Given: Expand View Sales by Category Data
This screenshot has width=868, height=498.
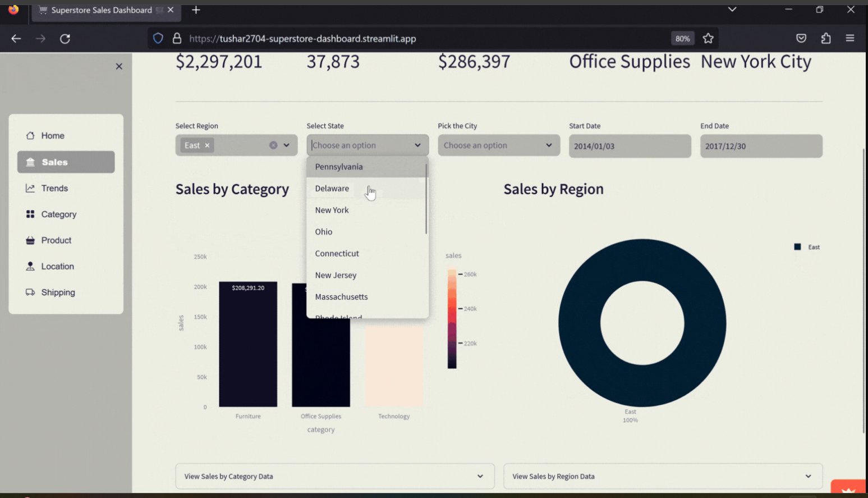Looking at the screenshot, I should point(335,476).
